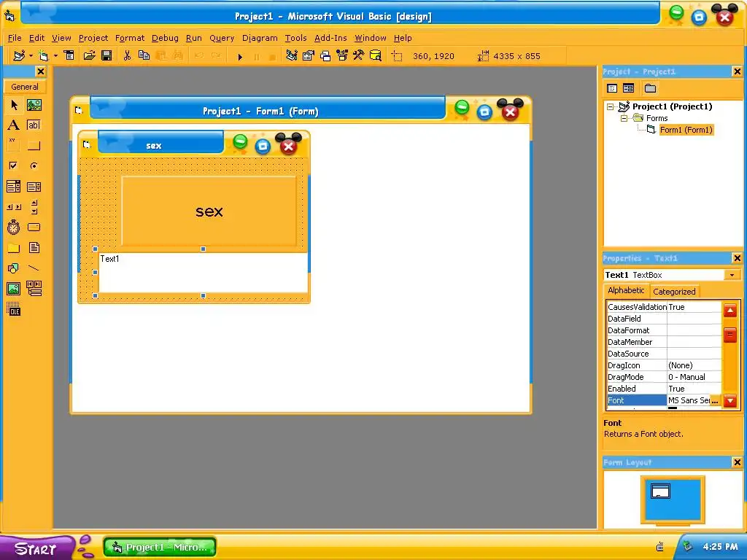This screenshot has width=747, height=560.
Task: Open the Format menu
Action: coord(130,38)
